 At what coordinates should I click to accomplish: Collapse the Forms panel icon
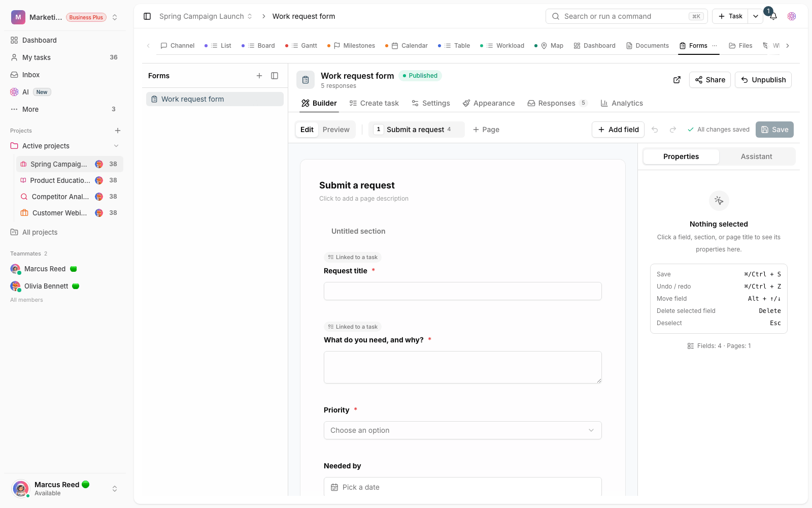[x=275, y=76]
